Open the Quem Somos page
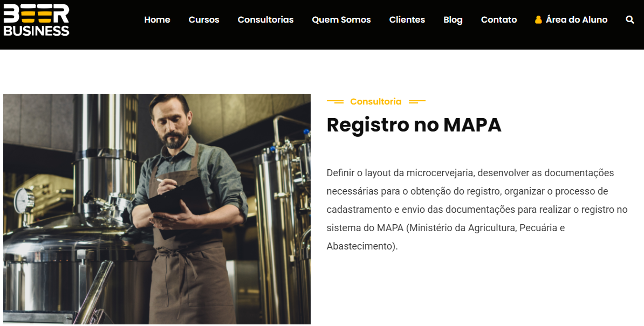 (341, 20)
